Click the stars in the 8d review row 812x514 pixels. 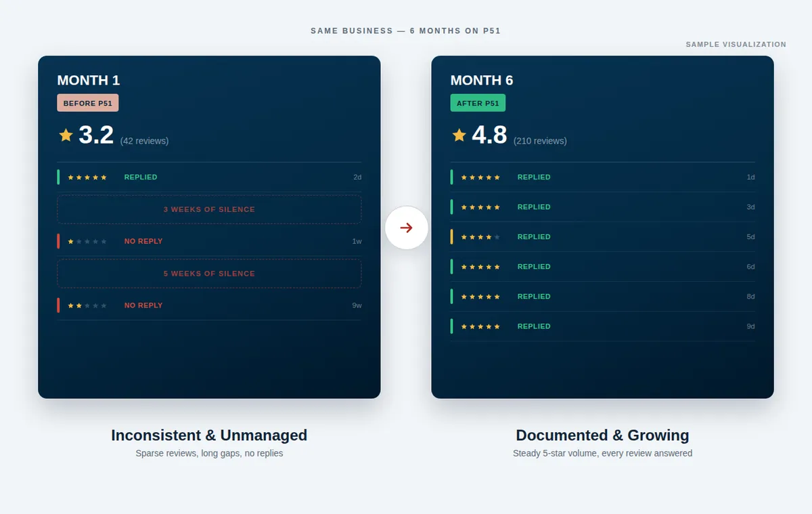[x=480, y=297]
